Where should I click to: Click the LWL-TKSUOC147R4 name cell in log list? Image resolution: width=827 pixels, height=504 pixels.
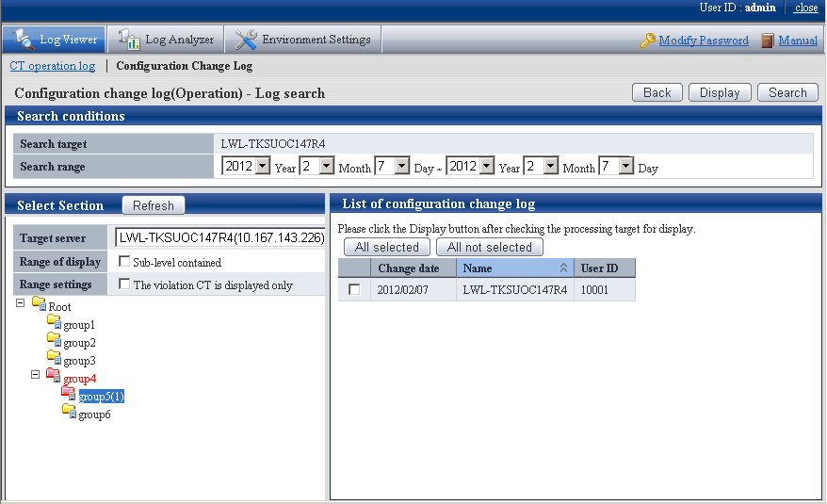[515, 289]
